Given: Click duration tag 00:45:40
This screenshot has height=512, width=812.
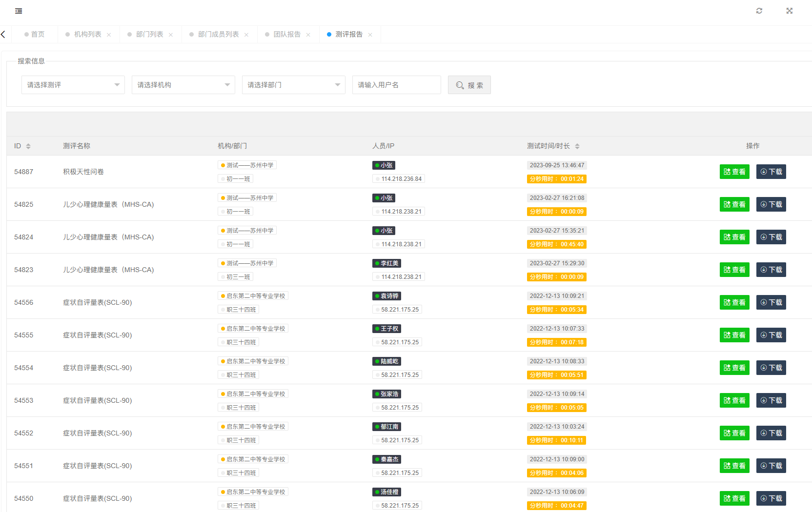Looking at the screenshot, I should pyautogui.click(x=556, y=244).
